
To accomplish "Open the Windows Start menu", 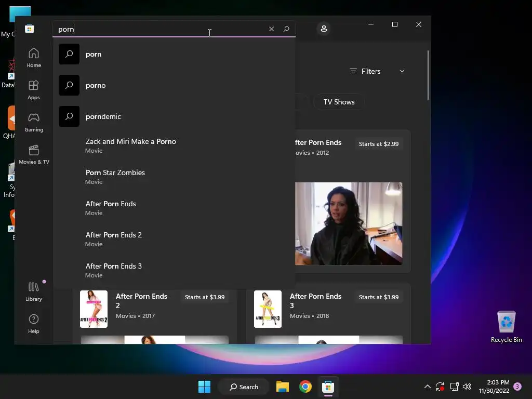I will point(204,387).
